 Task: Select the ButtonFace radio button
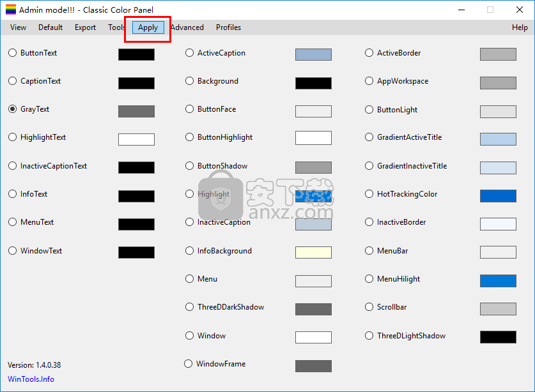click(189, 109)
